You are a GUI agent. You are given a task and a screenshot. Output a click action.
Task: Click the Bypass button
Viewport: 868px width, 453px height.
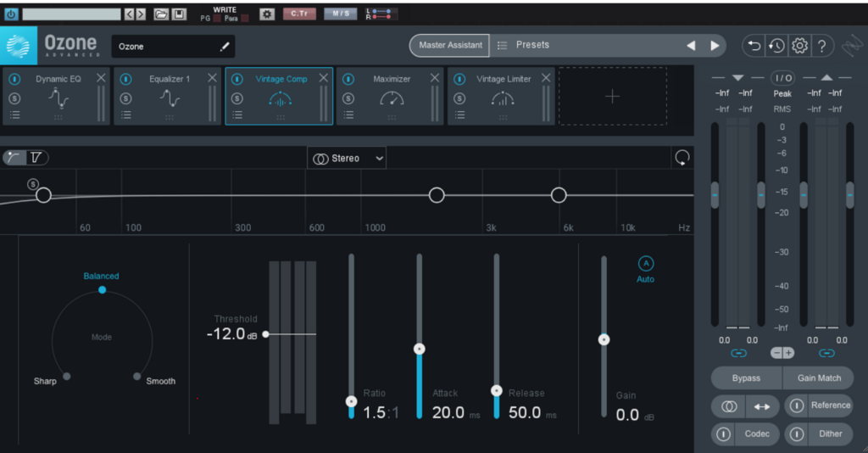point(746,377)
